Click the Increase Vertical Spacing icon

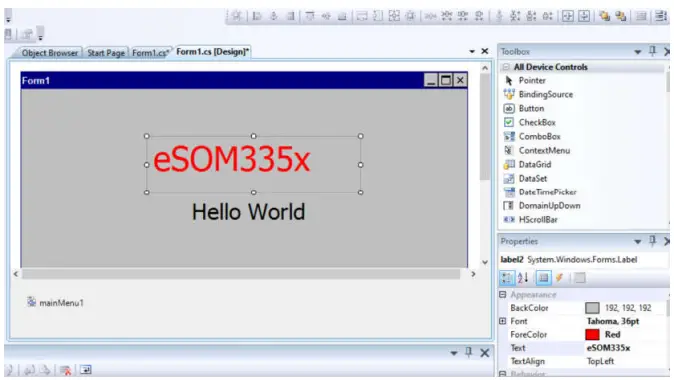pos(515,16)
